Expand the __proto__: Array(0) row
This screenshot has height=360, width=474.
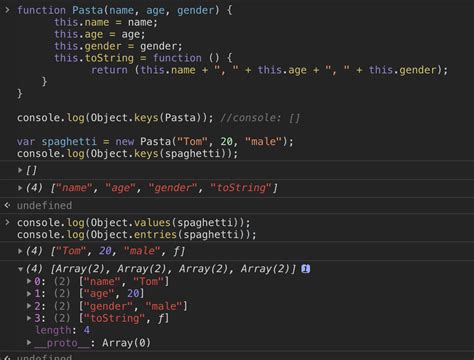[29, 342]
